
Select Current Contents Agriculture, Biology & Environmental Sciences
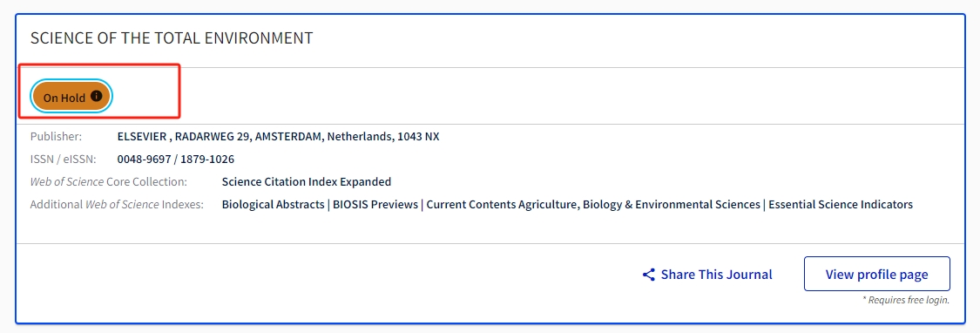pos(593,205)
